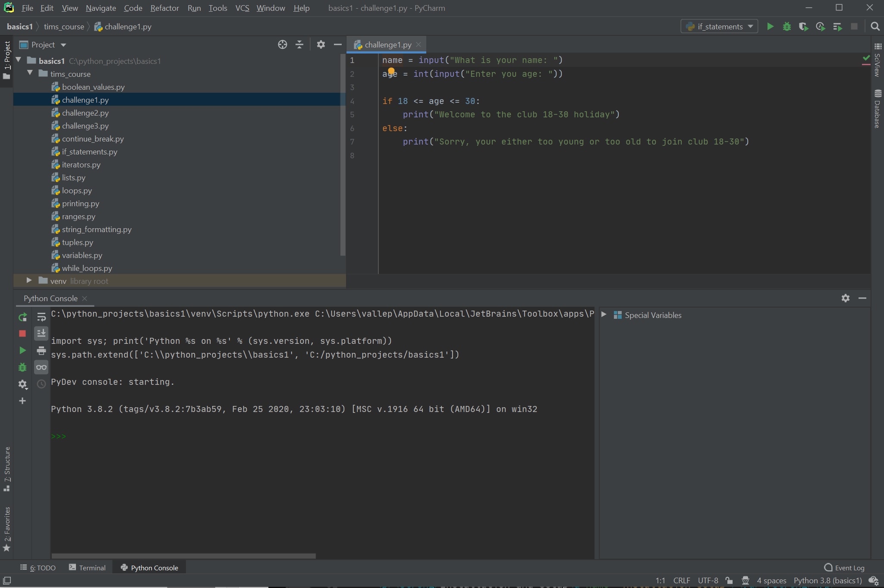Click locate current file crosshair icon

pos(283,44)
